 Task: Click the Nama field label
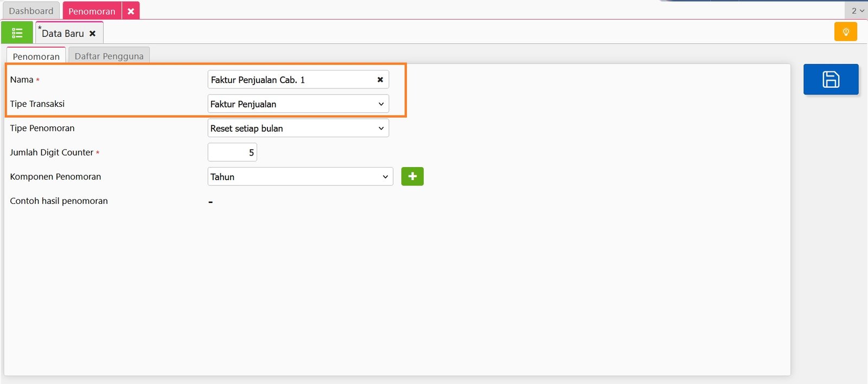[22, 80]
